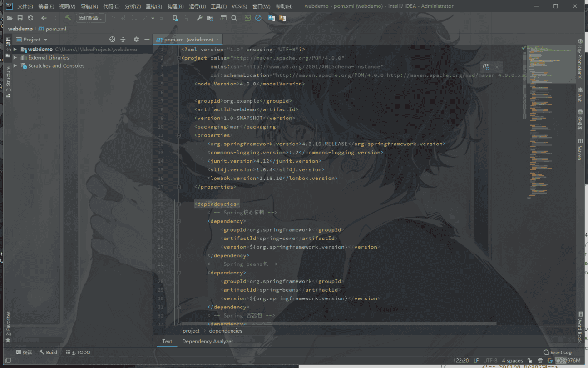Click the locate crosshair icon in Project panel
The image size is (588, 368).
click(113, 40)
